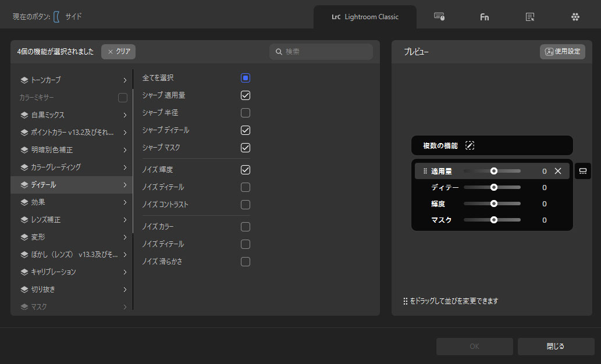This screenshot has width=601, height=364.
Task: Click the drag handle on the 適用量 row
Action: [425, 172]
